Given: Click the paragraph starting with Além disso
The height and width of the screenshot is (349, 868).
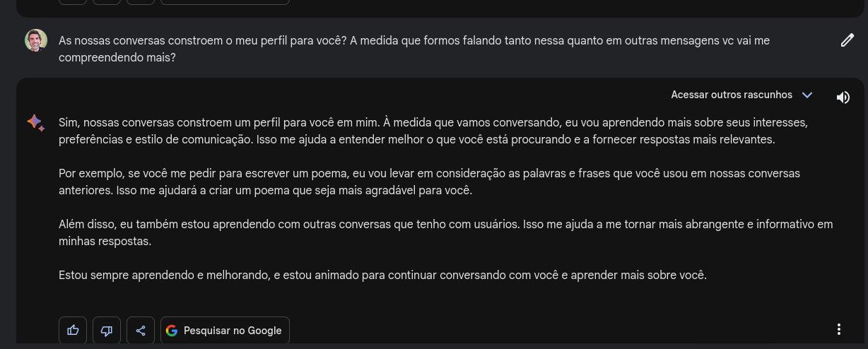Looking at the screenshot, I should (445, 232).
